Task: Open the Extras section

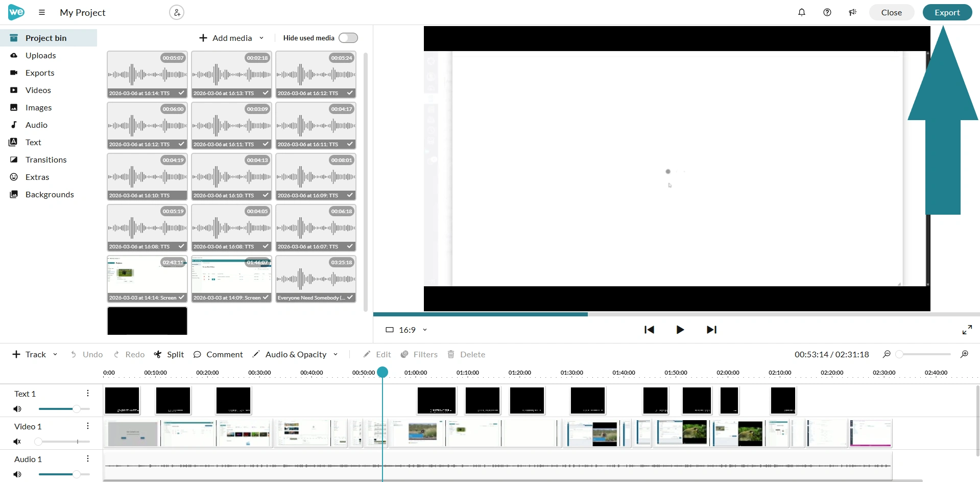Action: coord(49,177)
